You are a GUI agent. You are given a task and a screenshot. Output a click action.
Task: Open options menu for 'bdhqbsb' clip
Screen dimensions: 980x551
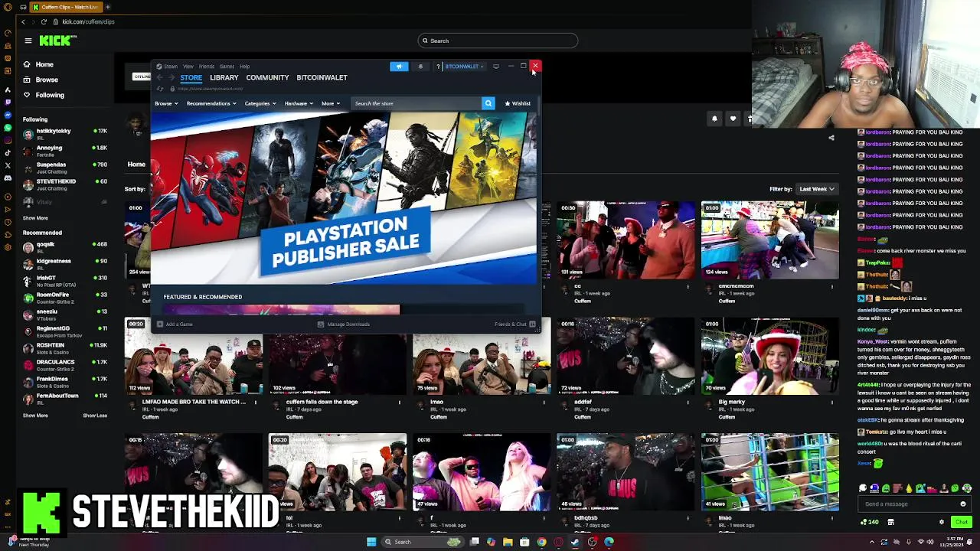tap(688, 518)
